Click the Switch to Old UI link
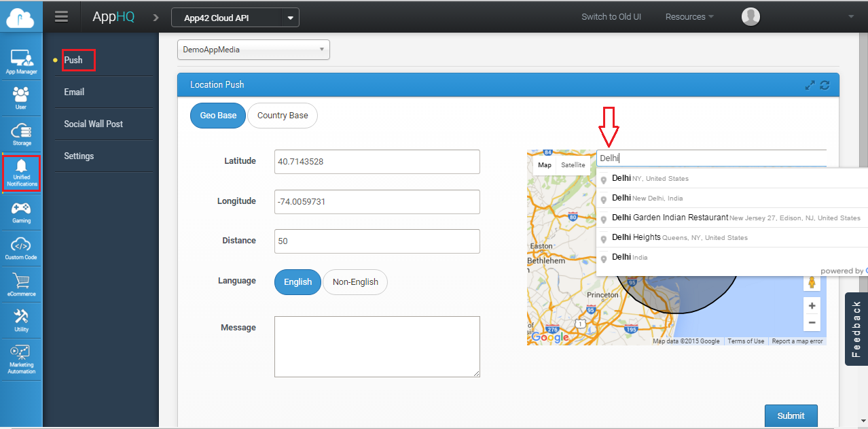Image resolution: width=868 pixels, height=429 pixels. (611, 17)
